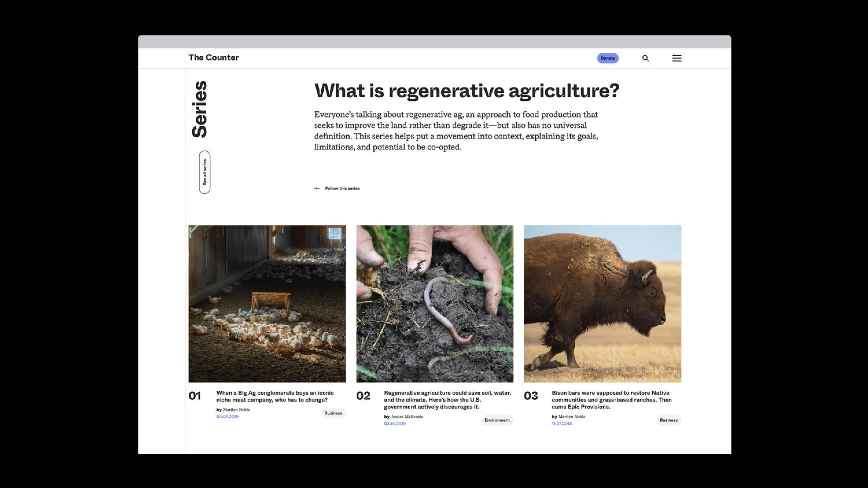
Task: Open the Regenerative agriculture could save soil headline
Action: point(447,400)
